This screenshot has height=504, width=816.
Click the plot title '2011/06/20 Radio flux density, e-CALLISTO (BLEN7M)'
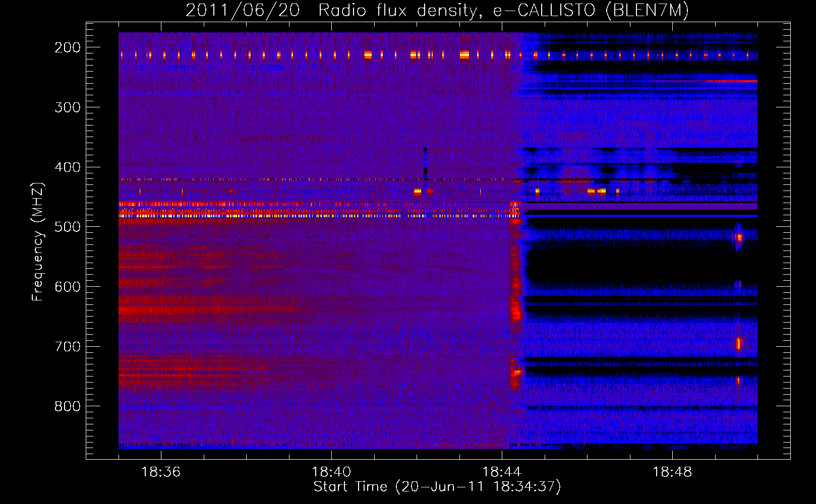pos(437,11)
